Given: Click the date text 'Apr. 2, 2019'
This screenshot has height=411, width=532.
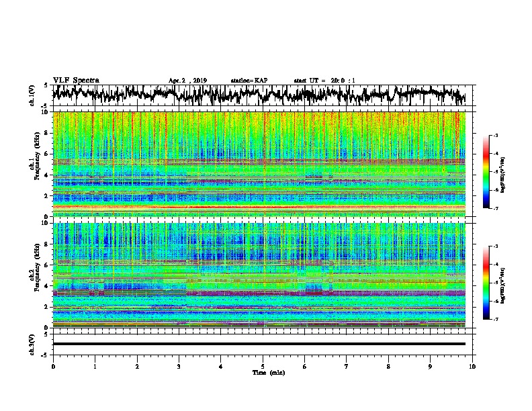Looking at the screenshot, I should point(187,81).
